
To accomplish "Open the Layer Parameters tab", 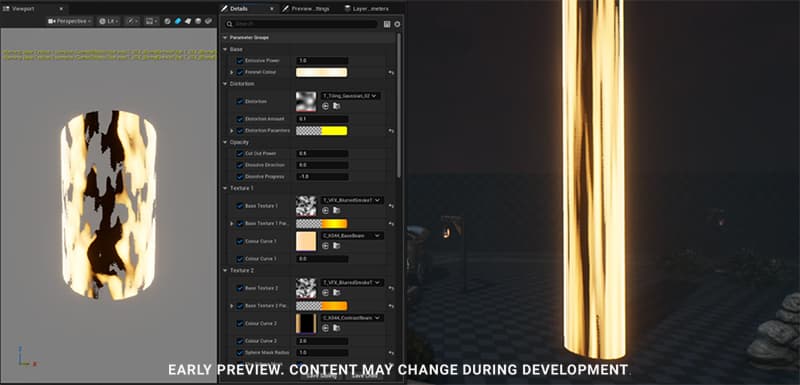I will click(366, 9).
